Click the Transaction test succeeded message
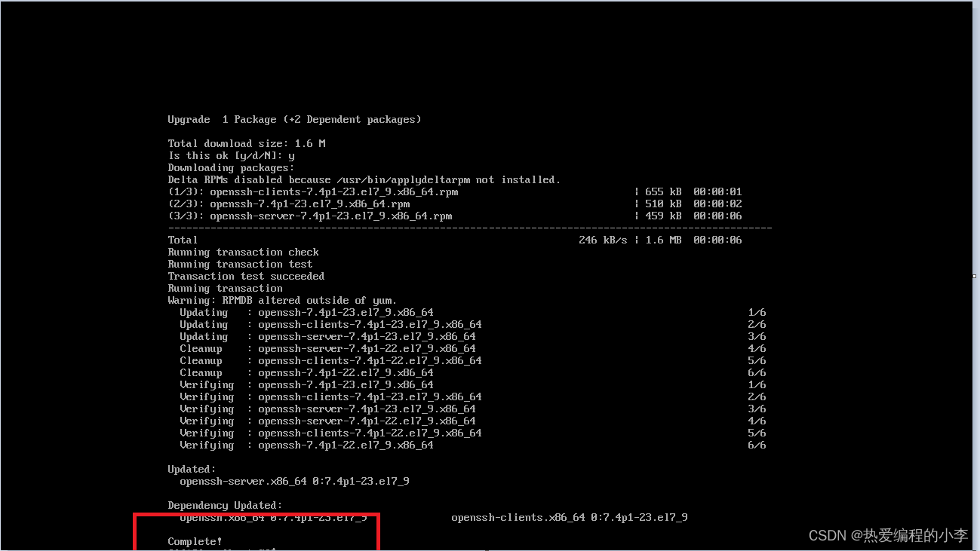The height and width of the screenshot is (551, 980). (247, 276)
